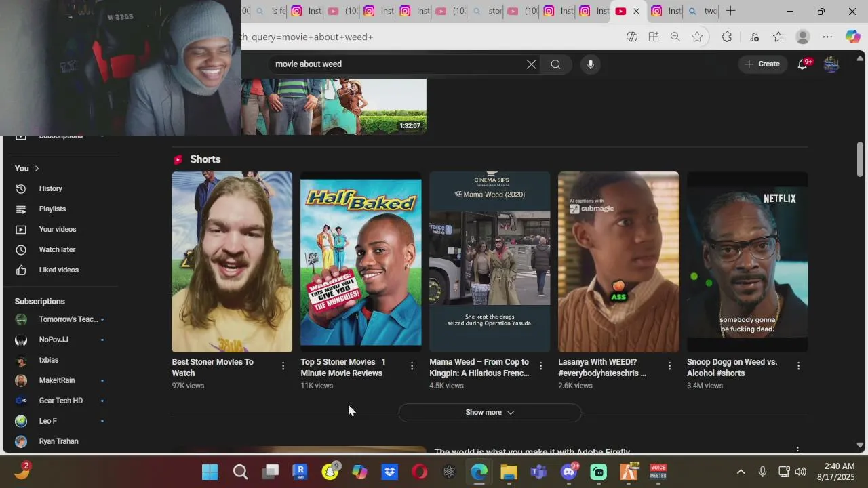This screenshot has height=488, width=868.
Task: Switch to the 'is fe' search tab
Action: 270,11
